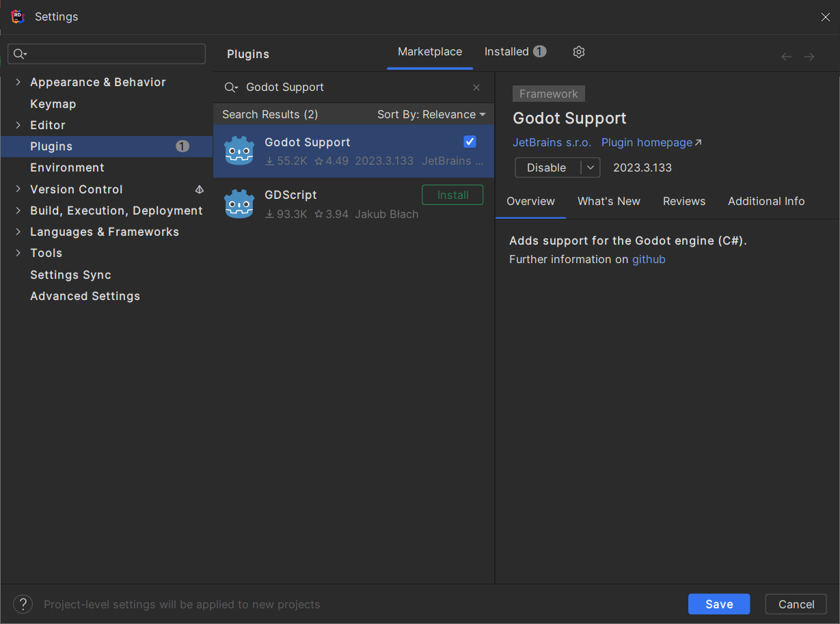Click the Search Results (2) header
This screenshot has height=624, width=840.
[270, 114]
